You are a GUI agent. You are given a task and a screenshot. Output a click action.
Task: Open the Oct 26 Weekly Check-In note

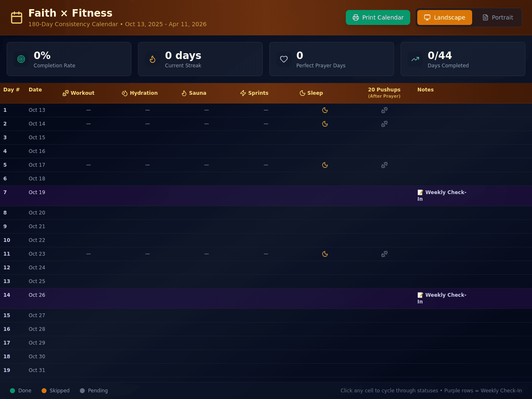click(x=442, y=298)
